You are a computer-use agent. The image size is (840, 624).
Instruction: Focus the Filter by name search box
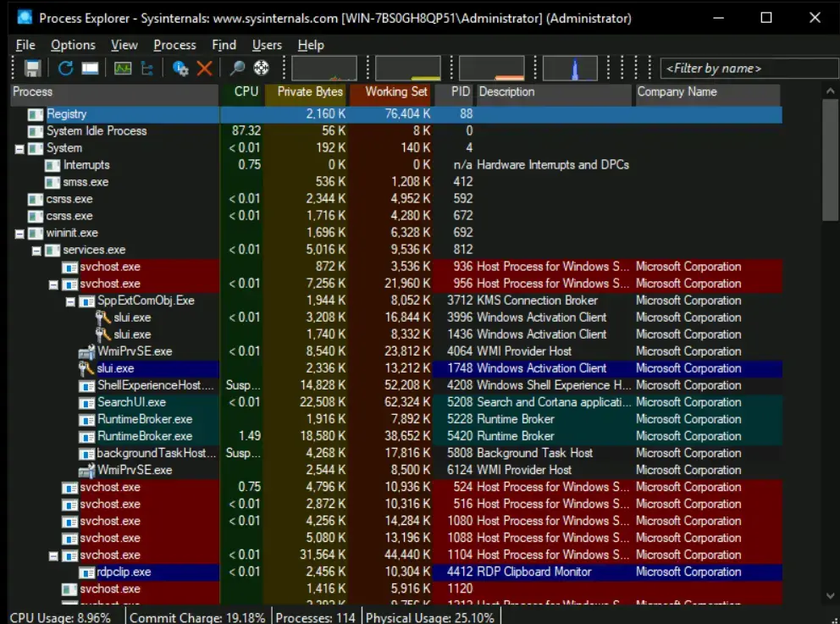coord(750,68)
